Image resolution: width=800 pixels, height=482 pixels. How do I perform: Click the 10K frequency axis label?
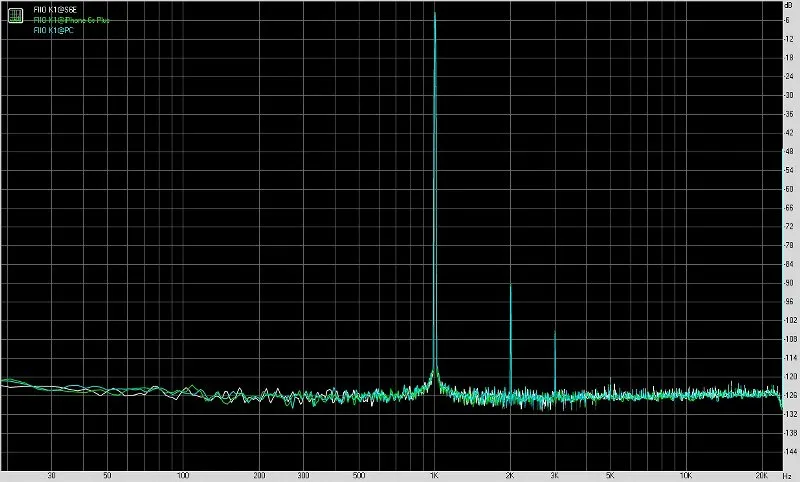pyautogui.click(x=686, y=475)
